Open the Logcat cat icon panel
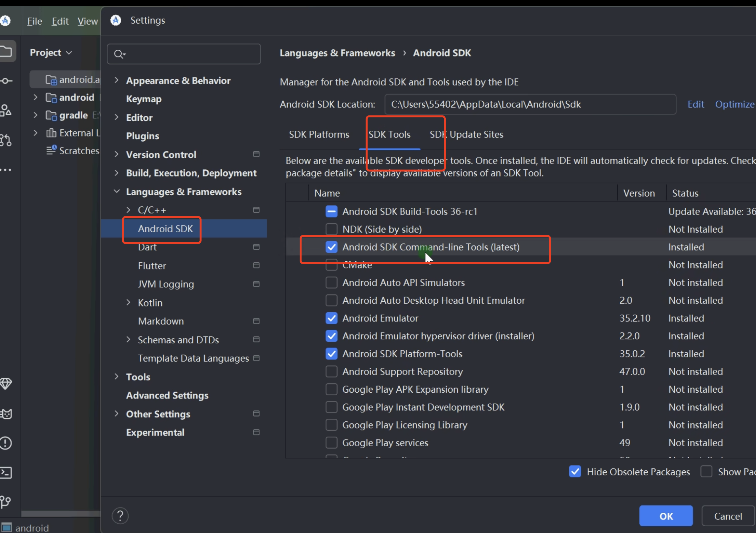The width and height of the screenshot is (756, 533). (6, 413)
